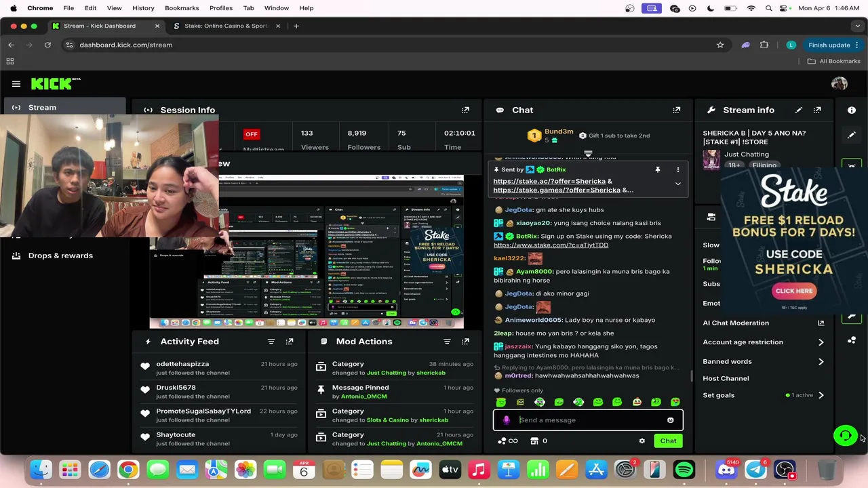Open the Profiles menu in the menu bar
Viewport: 868px width, 488px height.
click(x=221, y=8)
